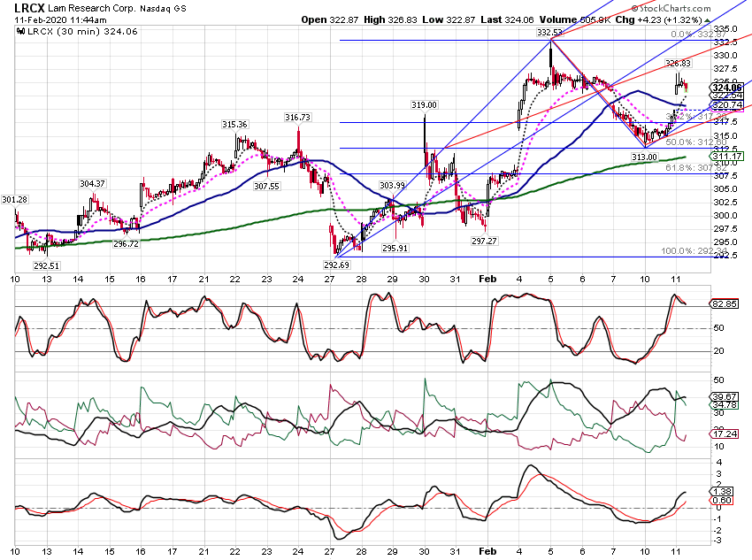
Task: Click the Volume reading in the header
Action: [x=574, y=19]
